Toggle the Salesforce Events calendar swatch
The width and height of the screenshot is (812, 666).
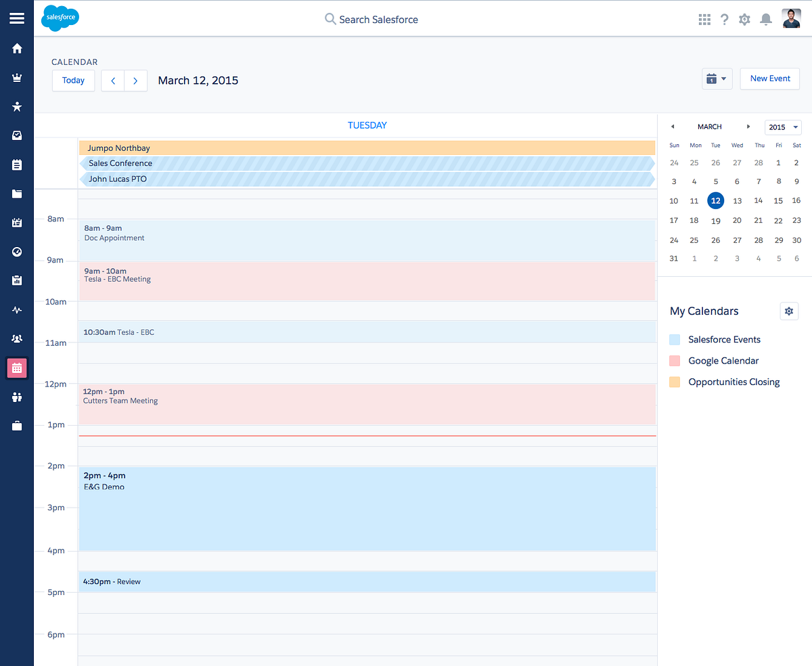[676, 339]
